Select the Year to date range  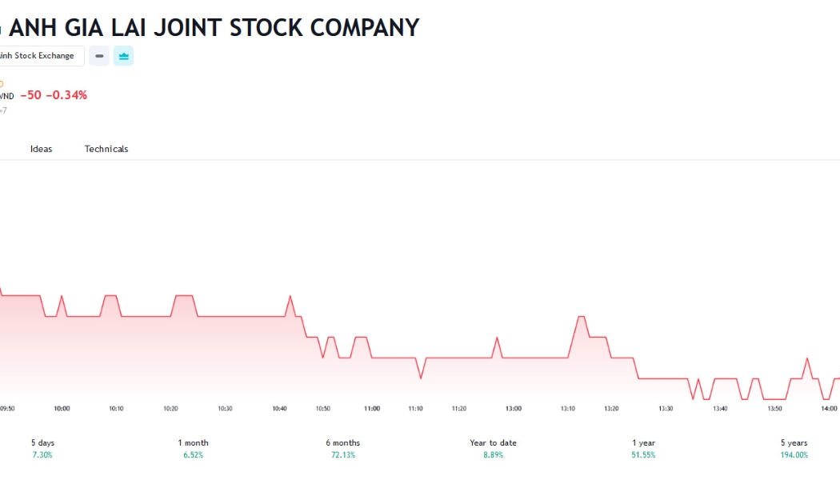click(493, 448)
